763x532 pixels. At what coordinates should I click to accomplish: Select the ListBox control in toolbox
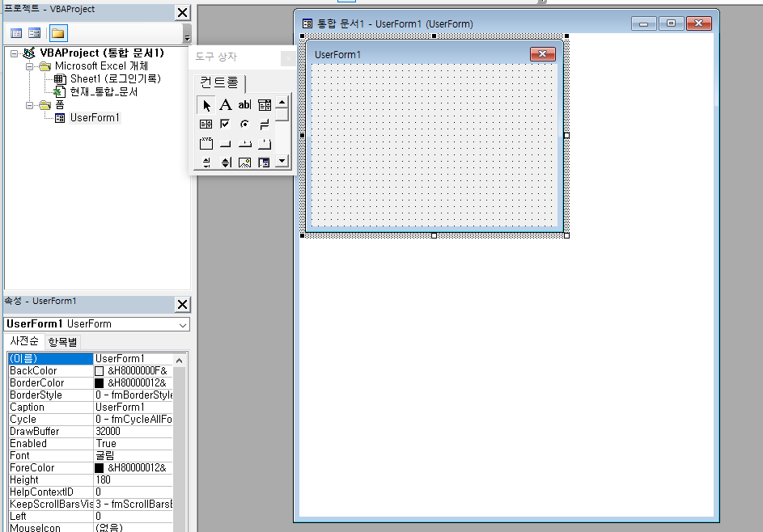tap(206, 125)
